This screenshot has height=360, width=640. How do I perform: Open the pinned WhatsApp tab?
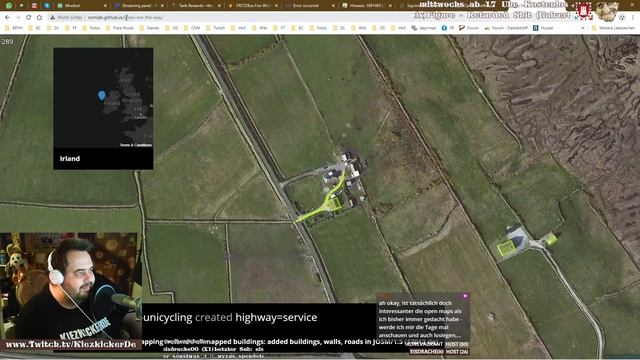coord(9,6)
